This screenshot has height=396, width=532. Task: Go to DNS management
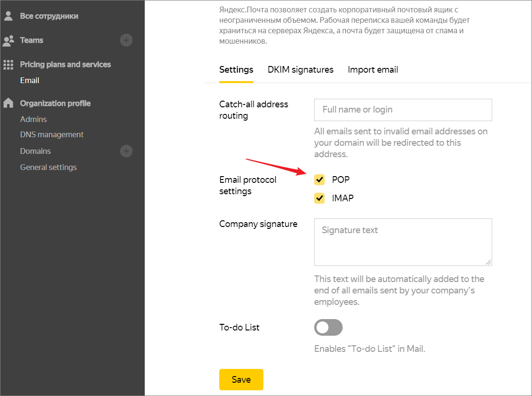pos(52,134)
